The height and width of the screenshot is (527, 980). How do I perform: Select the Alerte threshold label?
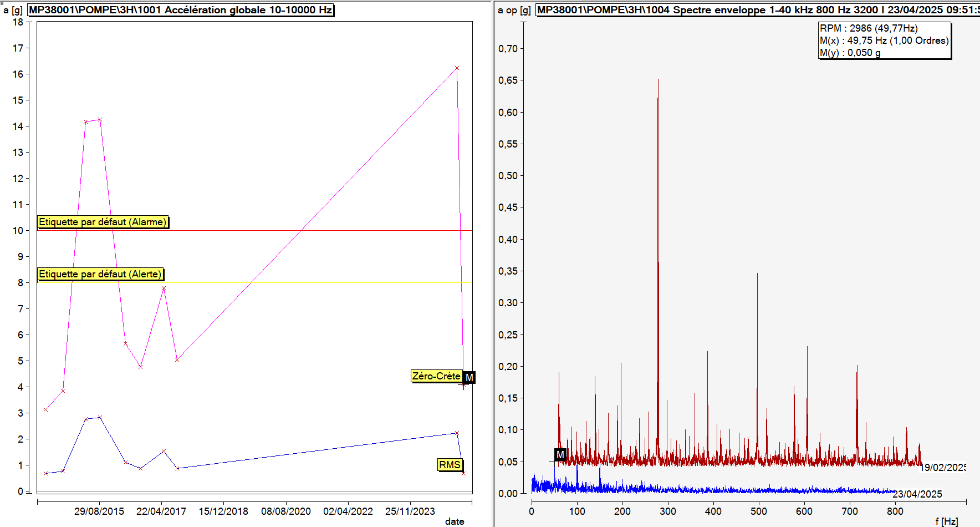100,274
